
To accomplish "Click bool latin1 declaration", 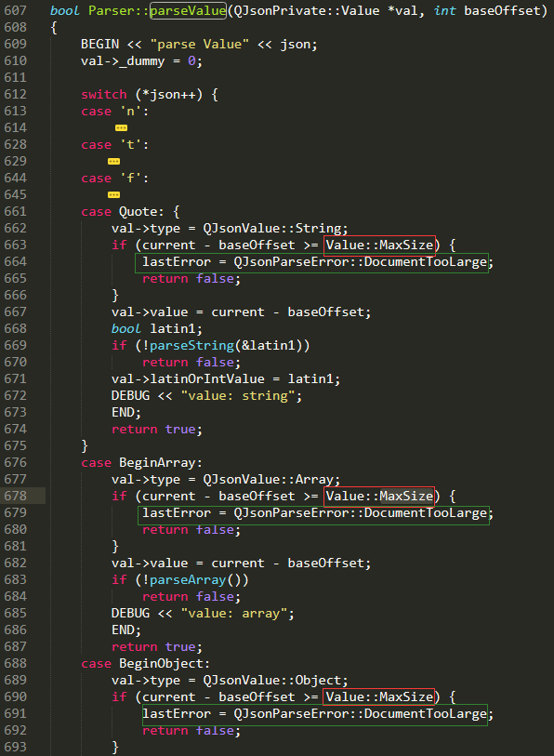I will coord(157,329).
